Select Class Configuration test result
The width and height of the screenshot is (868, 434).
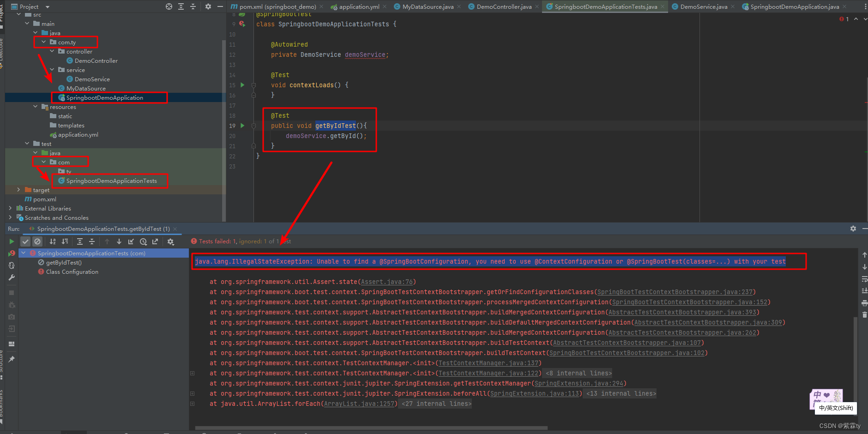72,271
